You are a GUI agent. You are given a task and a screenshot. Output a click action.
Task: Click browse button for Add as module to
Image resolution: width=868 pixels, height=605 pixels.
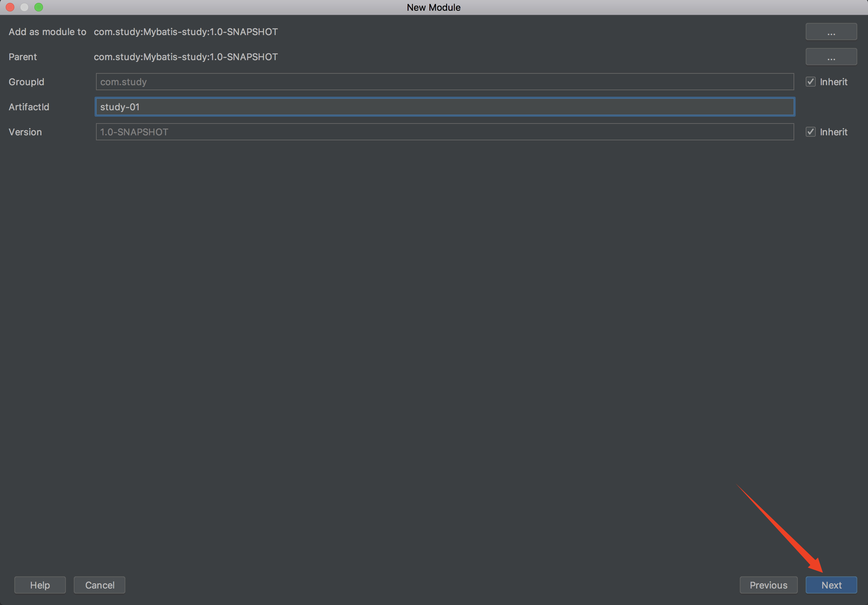tap(831, 32)
